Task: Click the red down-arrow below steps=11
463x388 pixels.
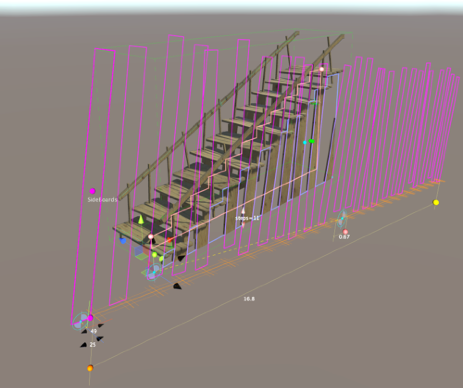Action: point(243,225)
